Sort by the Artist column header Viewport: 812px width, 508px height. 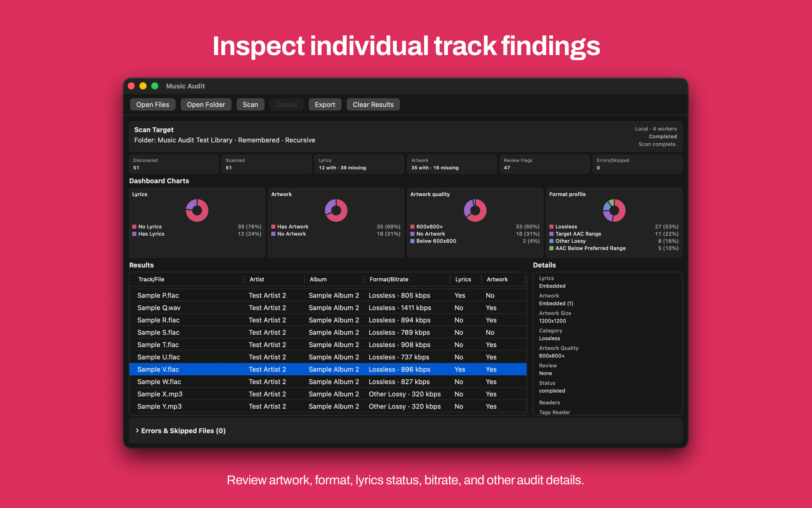(x=274, y=279)
